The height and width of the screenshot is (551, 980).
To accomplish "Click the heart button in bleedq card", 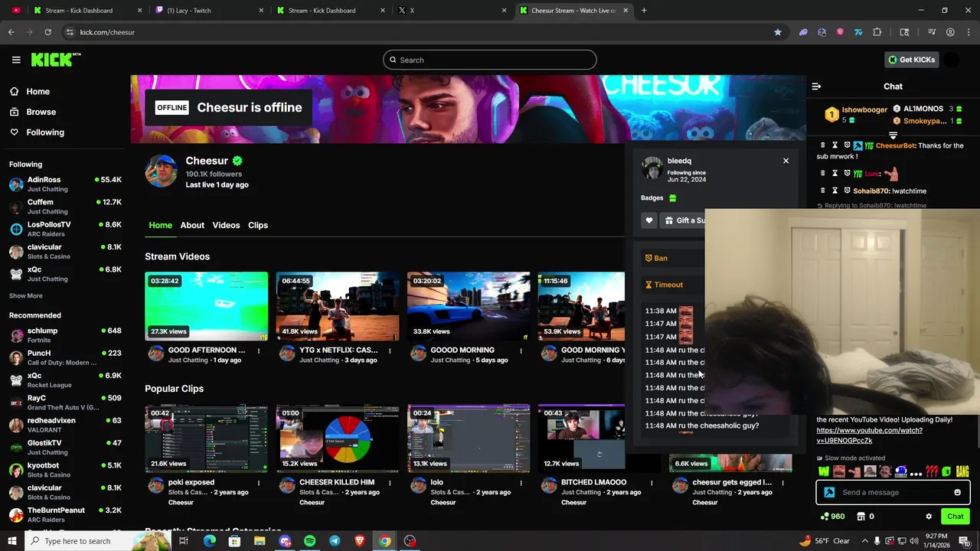I will (649, 220).
